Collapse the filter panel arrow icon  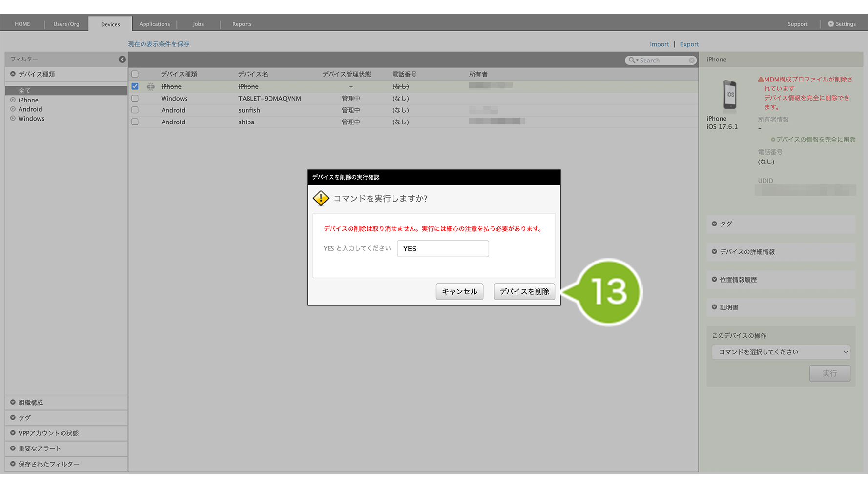click(x=122, y=59)
